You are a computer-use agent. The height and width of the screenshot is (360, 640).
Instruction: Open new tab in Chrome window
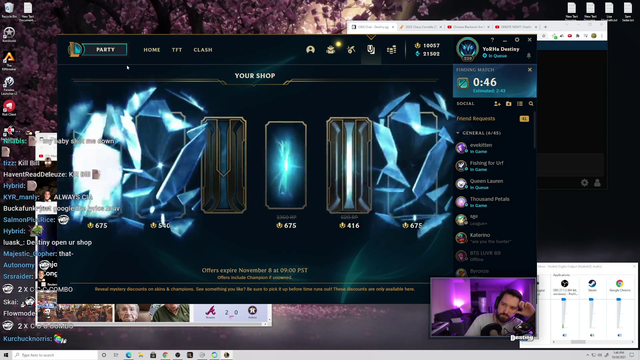[545, 27]
